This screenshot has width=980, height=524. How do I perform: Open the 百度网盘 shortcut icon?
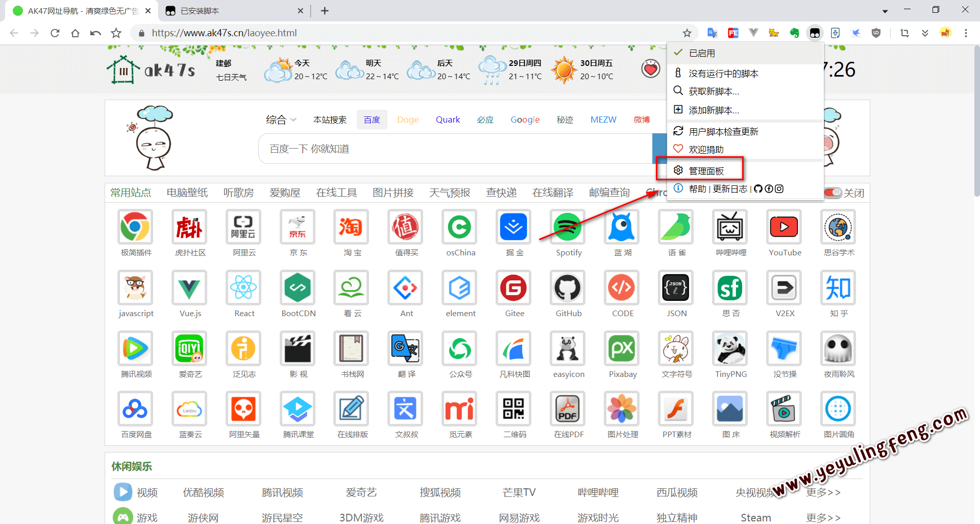coord(135,409)
